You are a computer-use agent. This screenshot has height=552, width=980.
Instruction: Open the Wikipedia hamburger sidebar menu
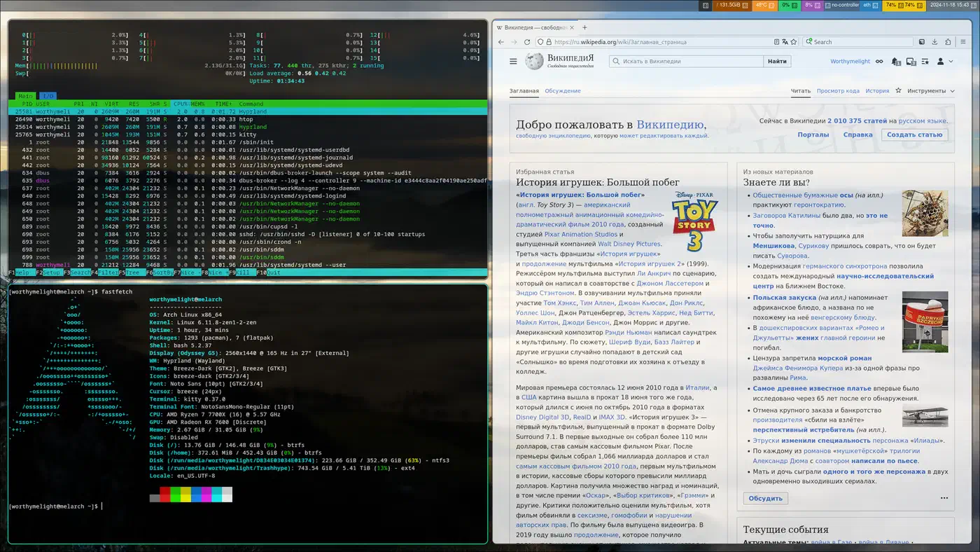(513, 62)
